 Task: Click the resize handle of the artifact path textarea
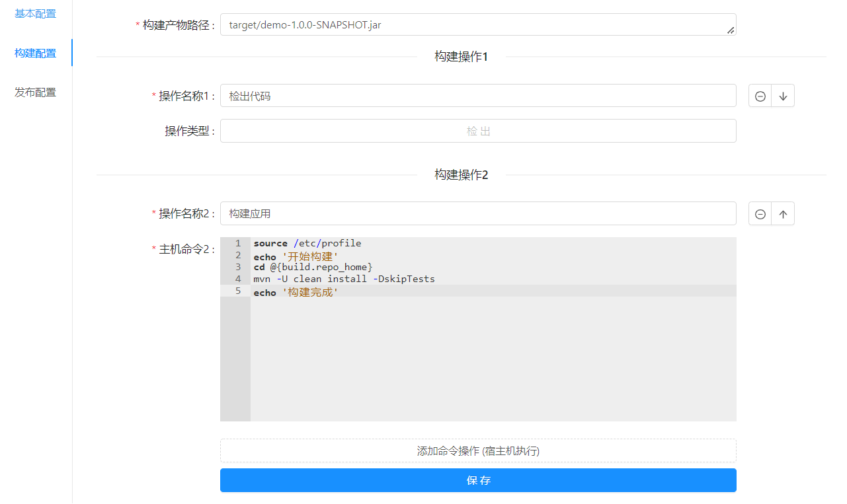[731, 30]
